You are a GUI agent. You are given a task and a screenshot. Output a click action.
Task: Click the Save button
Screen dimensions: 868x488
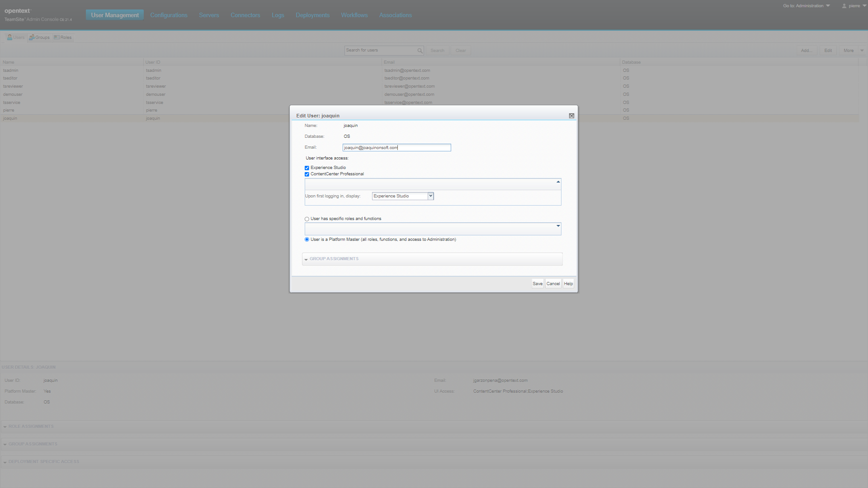point(537,284)
